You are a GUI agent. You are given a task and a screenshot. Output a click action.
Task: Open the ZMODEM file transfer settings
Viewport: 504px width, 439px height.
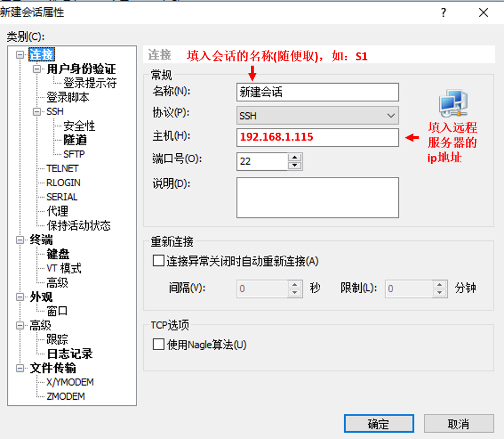[65, 396]
